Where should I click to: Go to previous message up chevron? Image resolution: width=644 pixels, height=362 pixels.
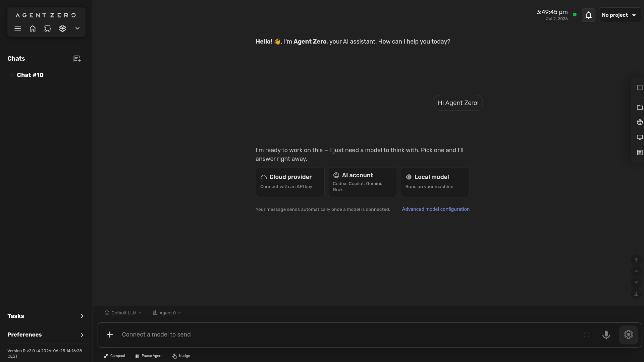coord(636,271)
